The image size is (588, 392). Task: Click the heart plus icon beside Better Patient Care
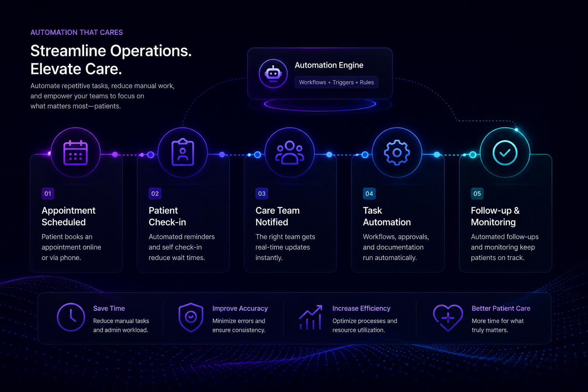point(448,318)
